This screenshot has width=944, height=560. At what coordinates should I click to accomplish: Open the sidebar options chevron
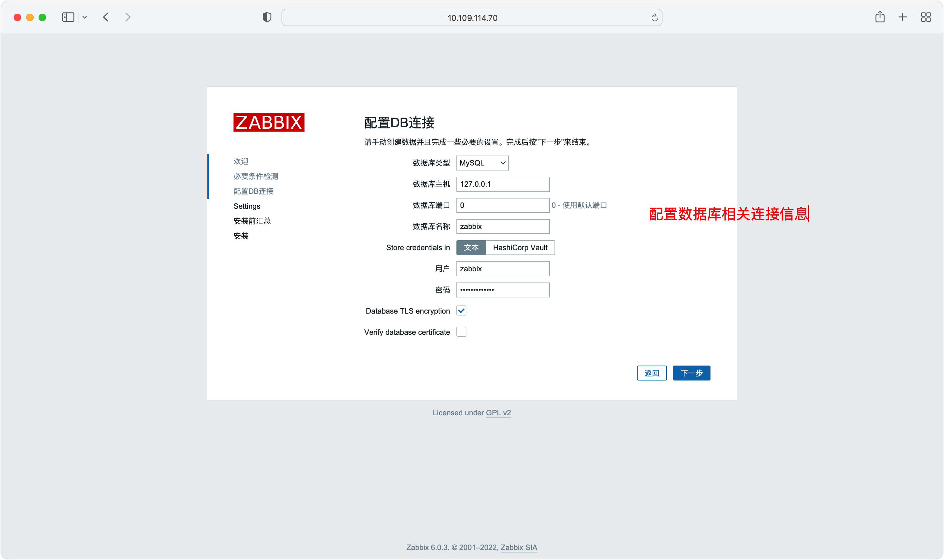85,17
